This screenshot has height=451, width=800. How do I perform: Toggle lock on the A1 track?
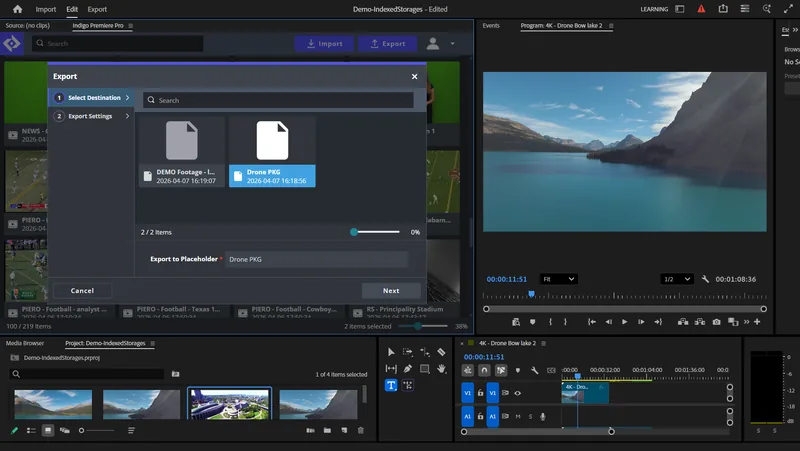click(480, 416)
